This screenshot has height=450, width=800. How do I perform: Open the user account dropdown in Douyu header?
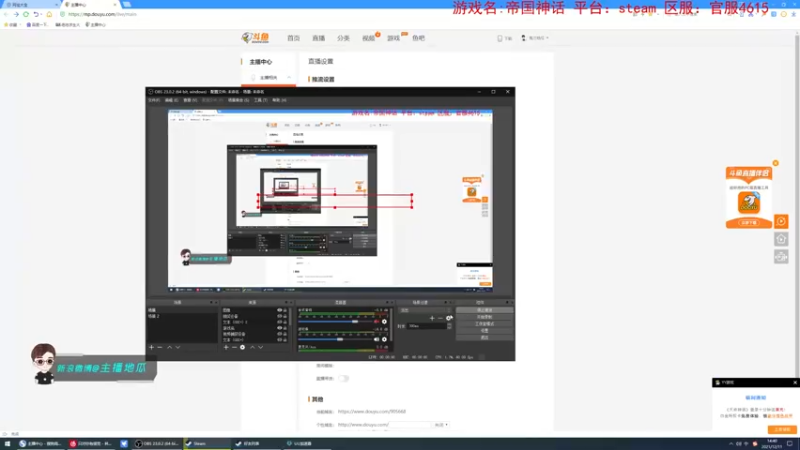[535, 38]
